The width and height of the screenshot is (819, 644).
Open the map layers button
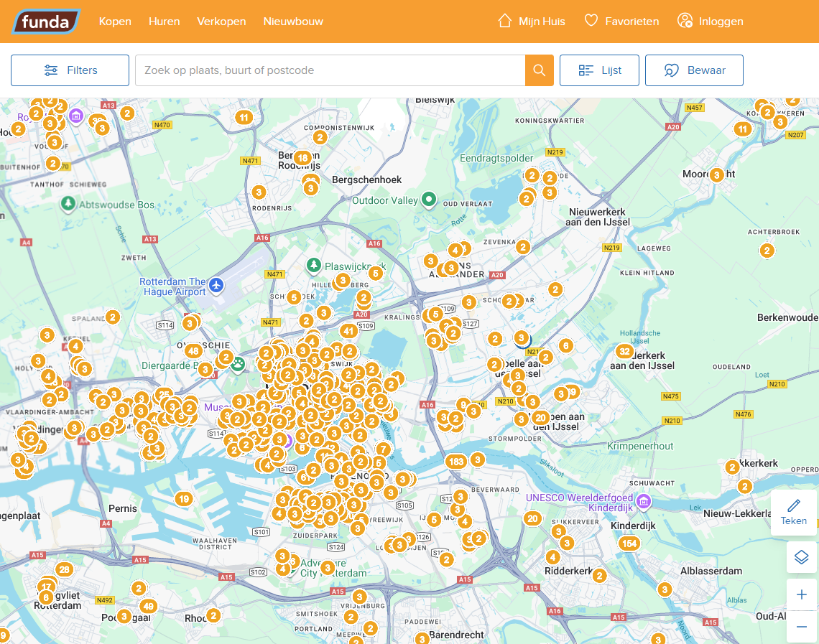(x=801, y=557)
